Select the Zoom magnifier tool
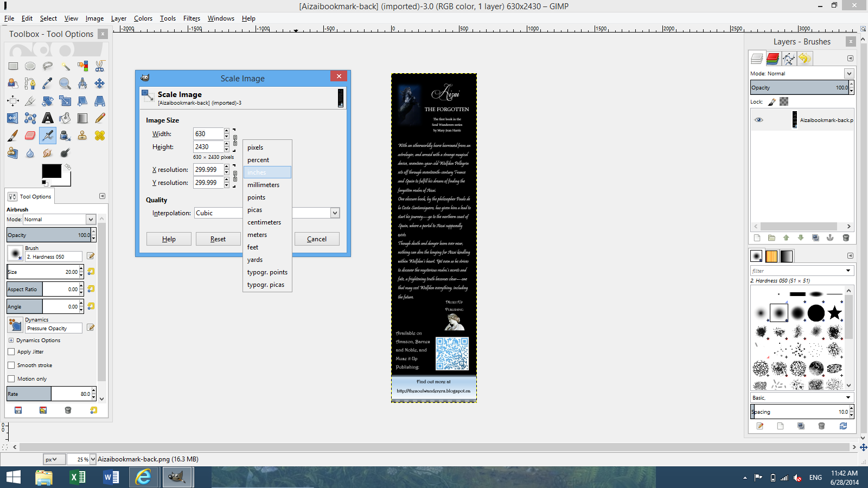The height and width of the screenshot is (488, 868). tap(65, 84)
